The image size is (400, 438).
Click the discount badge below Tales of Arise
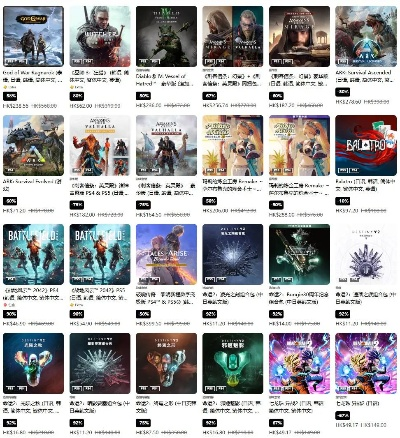143,314
